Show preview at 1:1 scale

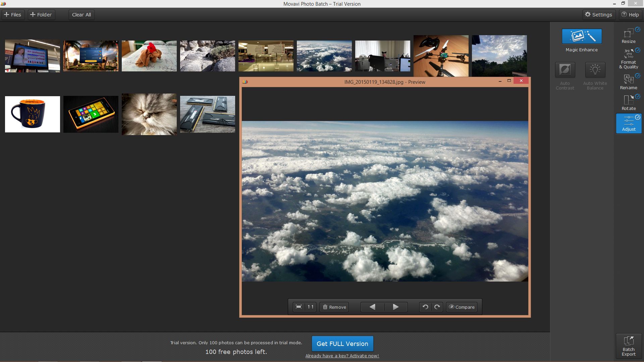click(x=311, y=307)
